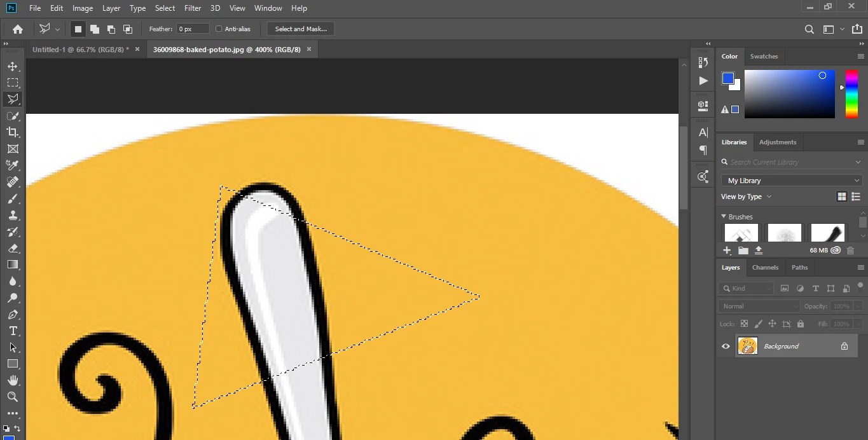
Task: Close the baked-potato.jpg document tab
Action: click(x=309, y=49)
